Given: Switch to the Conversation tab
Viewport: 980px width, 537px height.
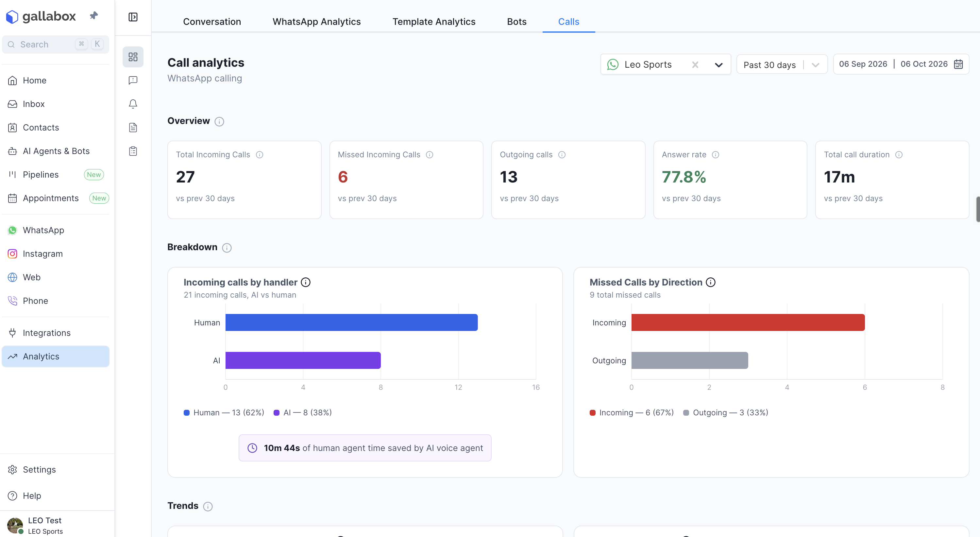Looking at the screenshot, I should 212,22.
